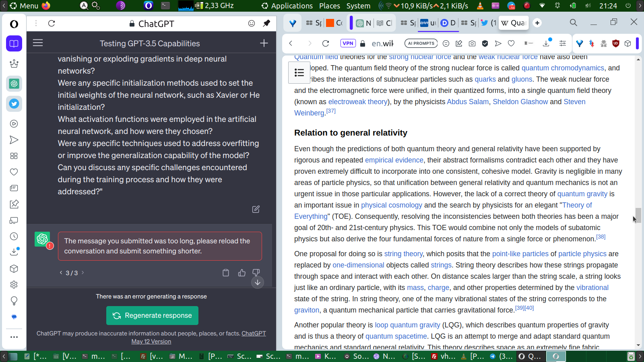Take a snapshot with camera icon
The image size is (644, 362).
(472, 43)
